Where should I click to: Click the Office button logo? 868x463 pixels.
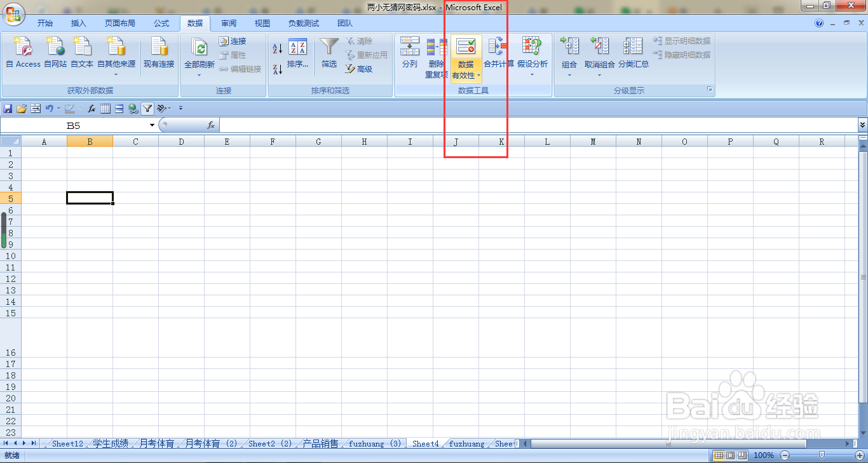(x=14, y=13)
